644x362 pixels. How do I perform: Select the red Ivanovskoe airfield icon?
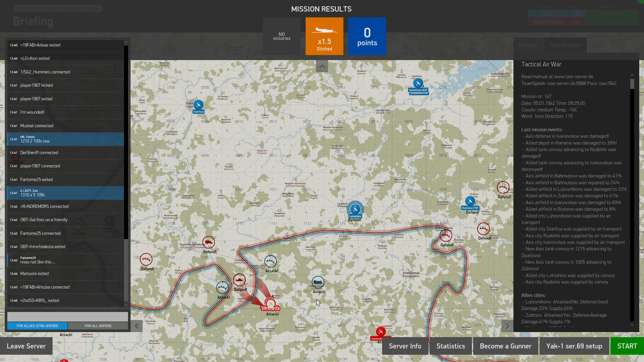tap(381, 332)
